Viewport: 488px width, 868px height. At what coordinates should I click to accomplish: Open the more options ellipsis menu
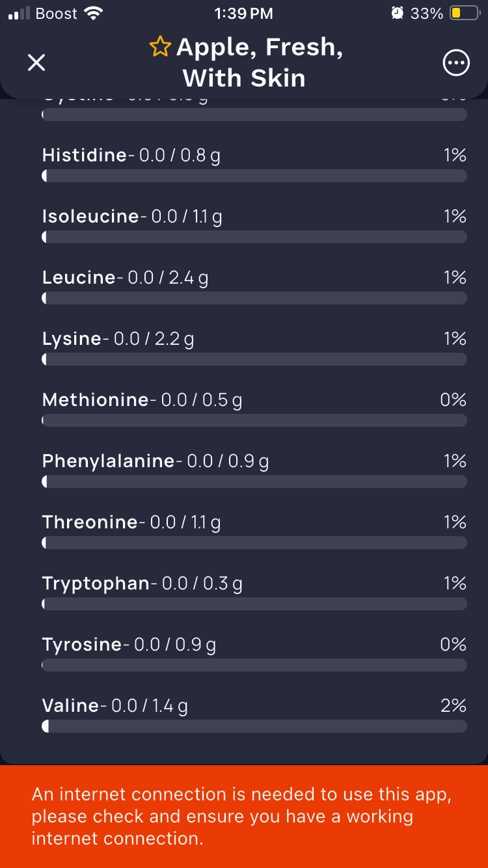(x=456, y=62)
